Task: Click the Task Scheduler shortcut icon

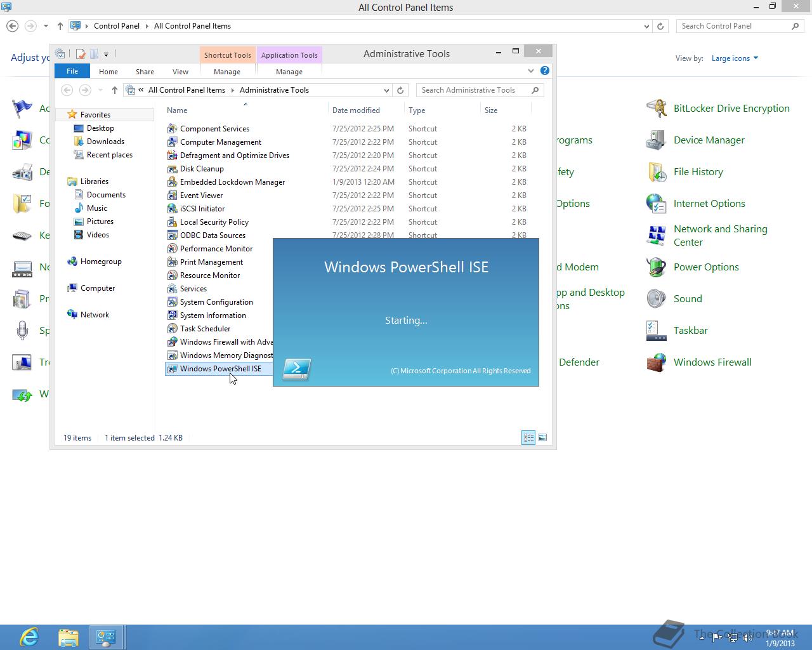Action: (172, 329)
